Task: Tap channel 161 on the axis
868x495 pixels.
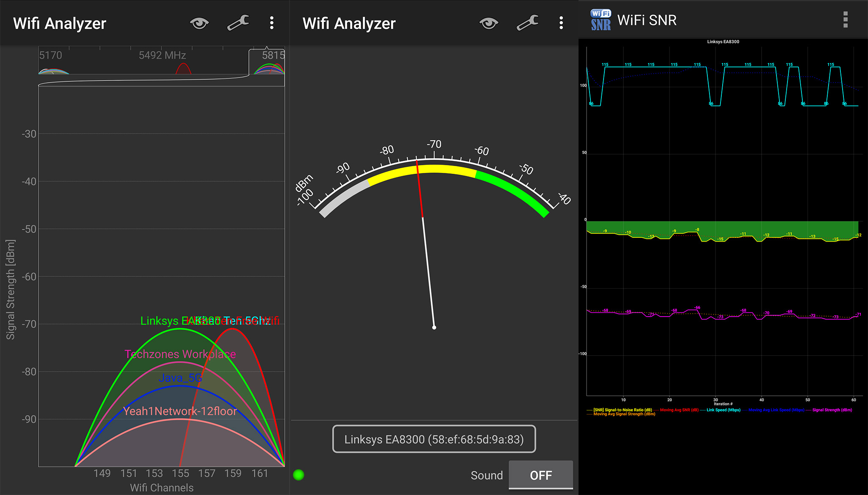Action: pyautogui.click(x=260, y=473)
